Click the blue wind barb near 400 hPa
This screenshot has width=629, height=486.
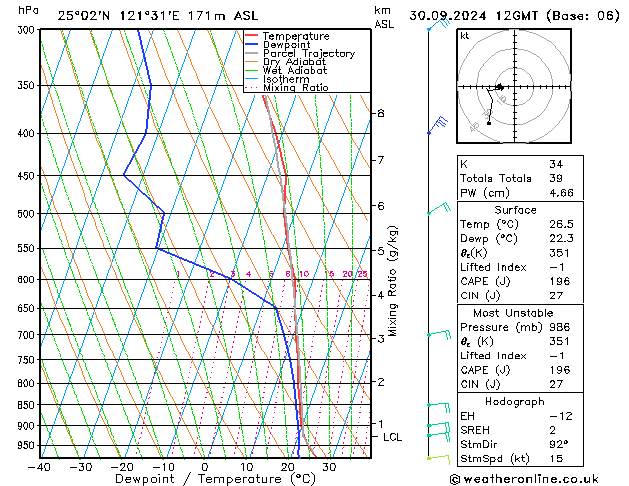pyautogui.click(x=437, y=124)
